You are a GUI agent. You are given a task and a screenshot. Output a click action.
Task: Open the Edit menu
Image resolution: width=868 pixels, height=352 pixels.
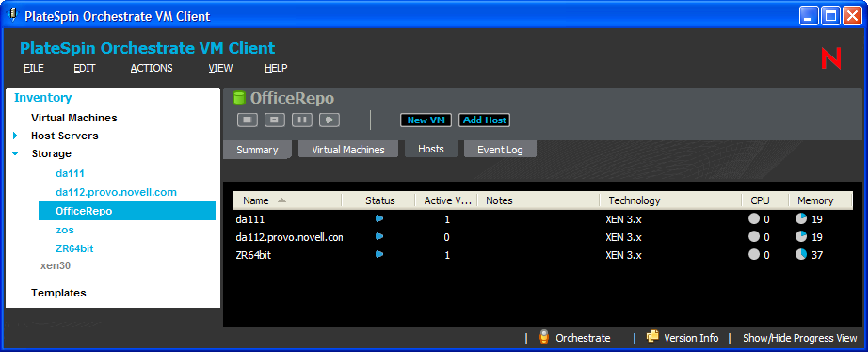click(x=85, y=68)
